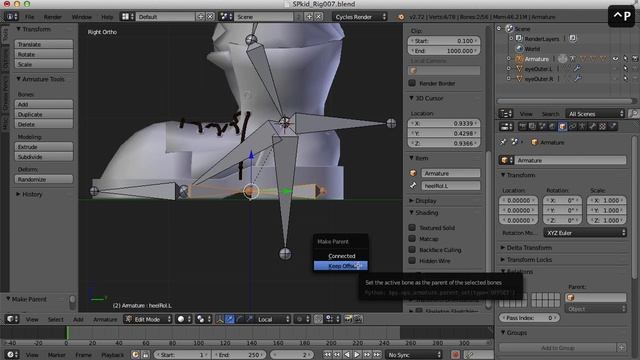Select the translate manipulator arrow icon
This screenshot has width=640, height=360.
pyautogui.click(x=230, y=319)
